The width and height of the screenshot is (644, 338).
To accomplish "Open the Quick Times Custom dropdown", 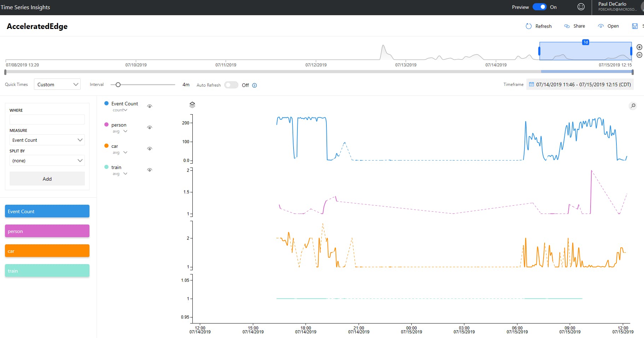I will 57,84.
